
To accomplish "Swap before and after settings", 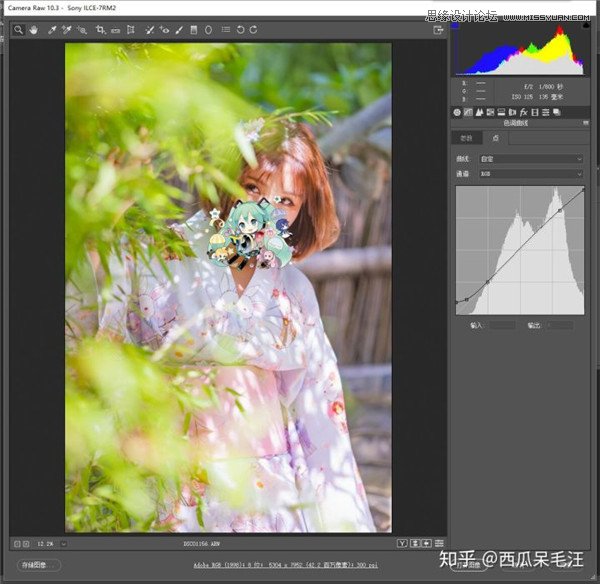I will [x=415, y=543].
